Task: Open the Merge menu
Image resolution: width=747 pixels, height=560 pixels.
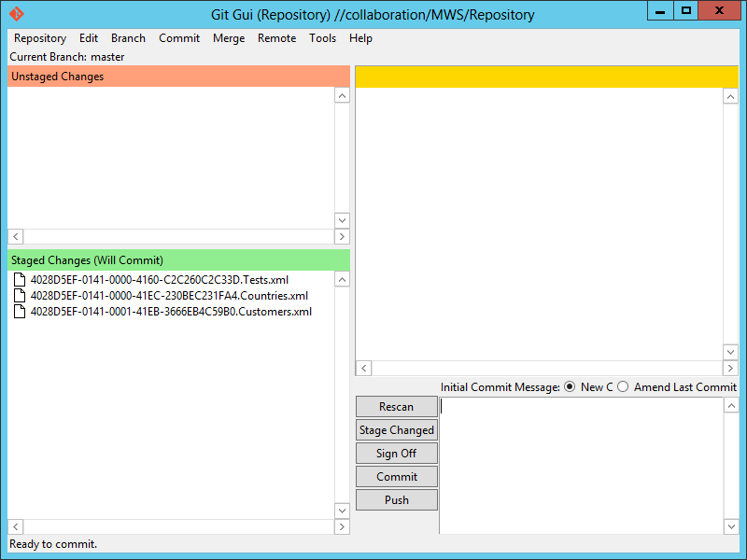Action: pos(229,38)
